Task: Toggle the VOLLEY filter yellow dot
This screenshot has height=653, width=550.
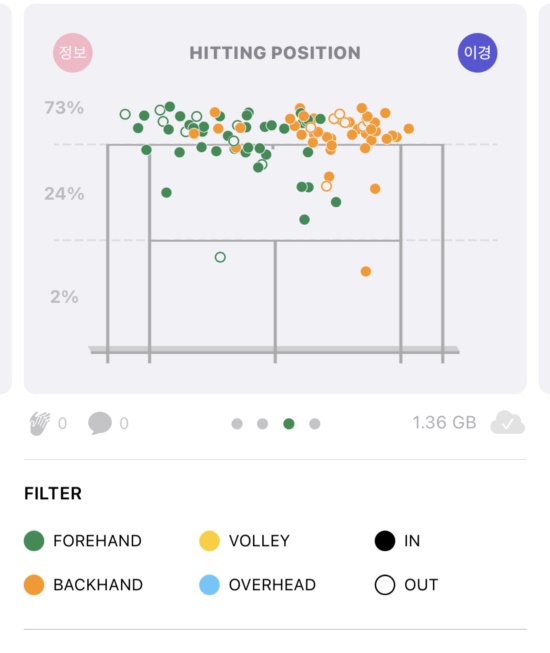Action: 209,541
